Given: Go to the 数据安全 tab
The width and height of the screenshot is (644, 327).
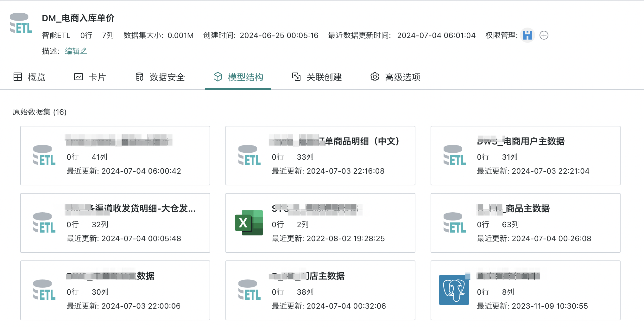Looking at the screenshot, I should tap(160, 77).
